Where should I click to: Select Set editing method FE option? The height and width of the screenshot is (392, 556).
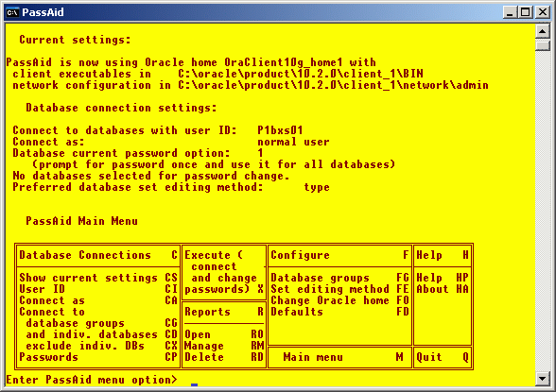pyautogui.click(x=339, y=289)
